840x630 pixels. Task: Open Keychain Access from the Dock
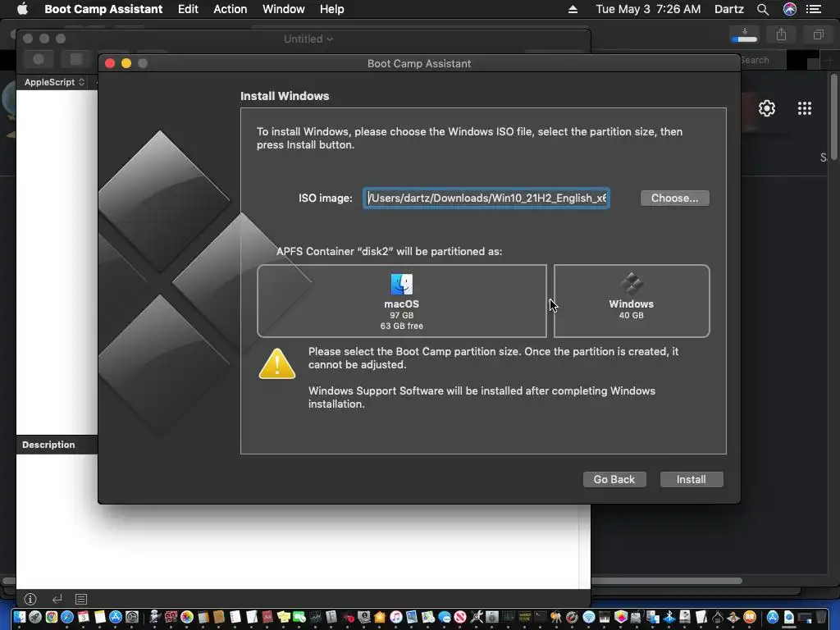[556, 617]
